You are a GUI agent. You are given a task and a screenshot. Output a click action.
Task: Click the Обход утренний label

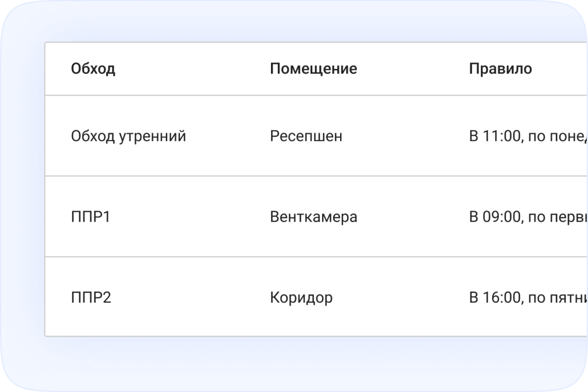coord(129,136)
